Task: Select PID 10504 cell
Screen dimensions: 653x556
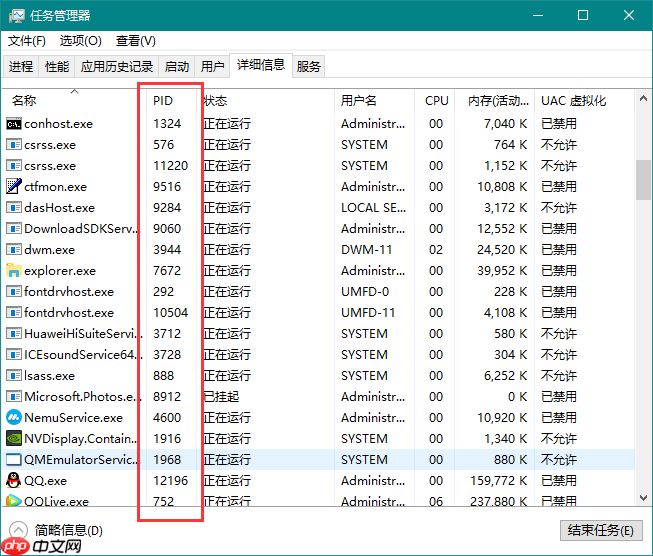Action: (x=170, y=312)
